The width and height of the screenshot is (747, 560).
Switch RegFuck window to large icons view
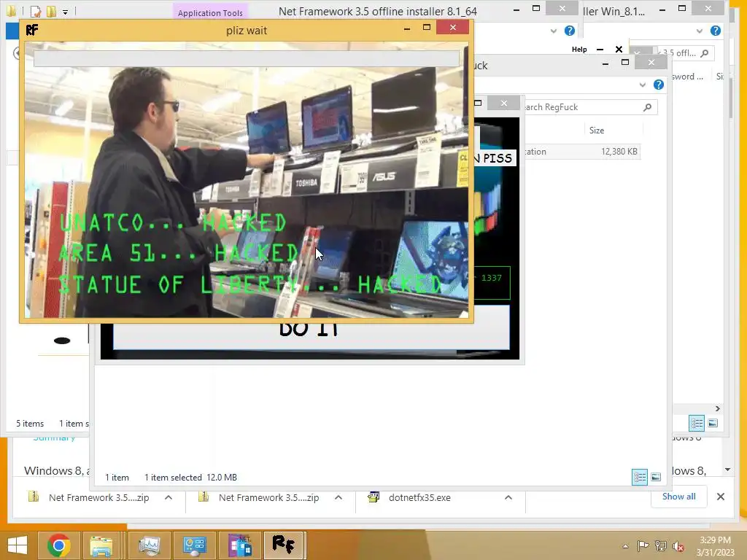pyautogui.click(x=656, y=477)
